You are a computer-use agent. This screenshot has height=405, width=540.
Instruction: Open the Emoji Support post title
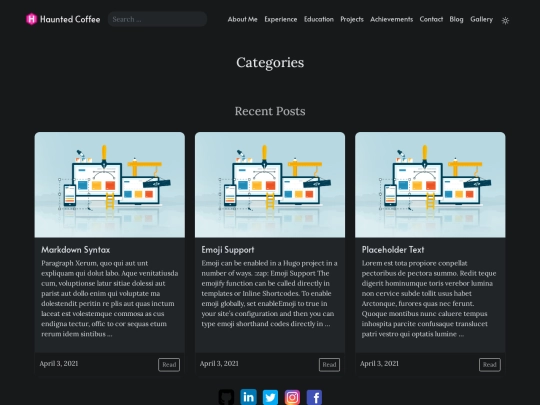click(x=228, y=250)
